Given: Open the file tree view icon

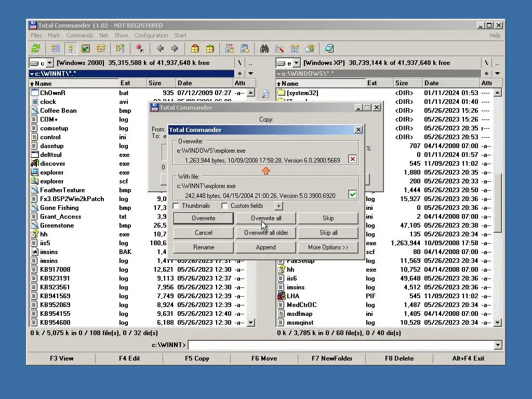Looking at the screenshot, I should pos(101,48).
